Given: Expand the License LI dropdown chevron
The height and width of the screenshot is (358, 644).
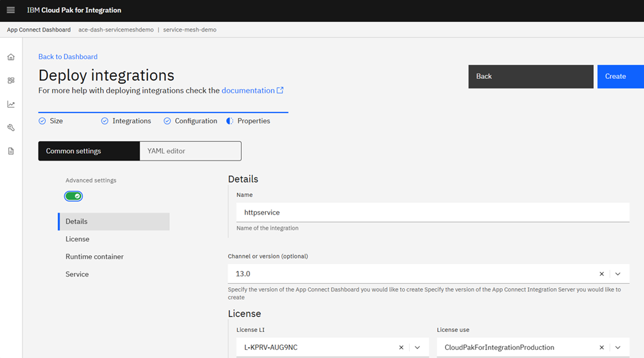Looking at the screenshot, I should (417, 347).
